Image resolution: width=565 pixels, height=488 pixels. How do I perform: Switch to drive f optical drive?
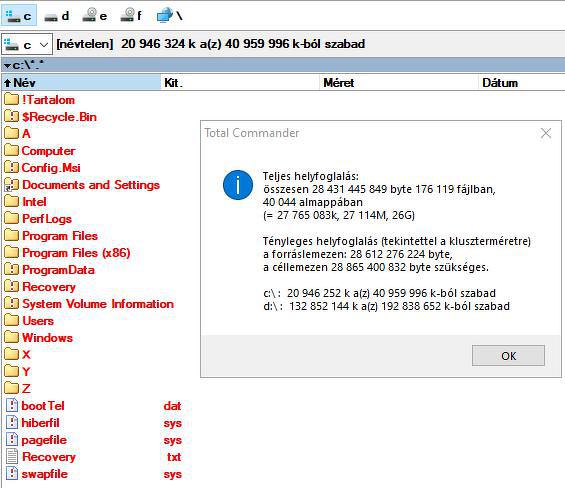click(131, 15)
